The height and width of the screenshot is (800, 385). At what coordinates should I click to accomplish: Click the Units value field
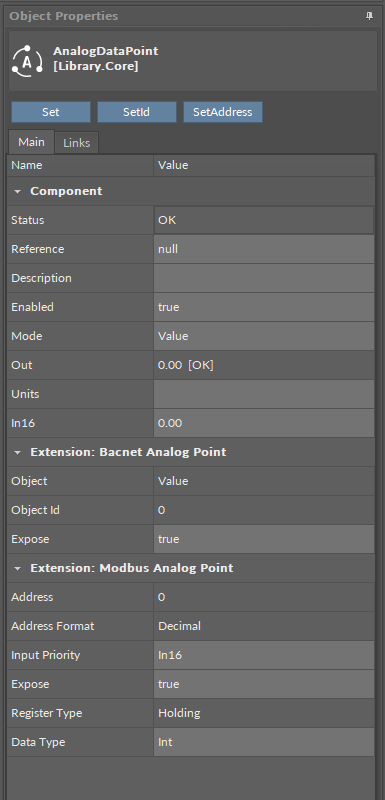click(264, 394)
